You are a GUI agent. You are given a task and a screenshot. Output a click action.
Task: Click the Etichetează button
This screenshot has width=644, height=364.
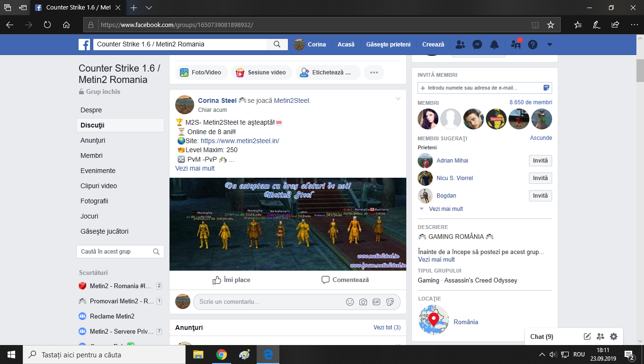(x=328, y=73)
